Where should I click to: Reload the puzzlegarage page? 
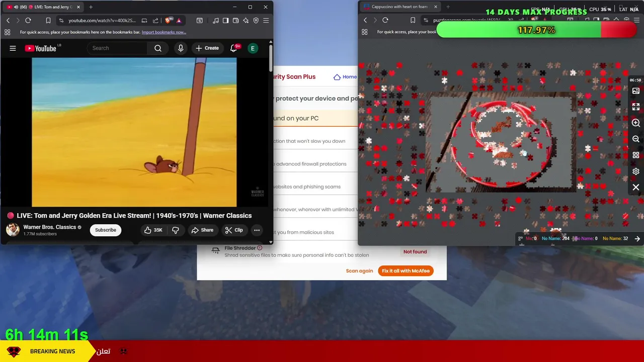click(385, 21)
